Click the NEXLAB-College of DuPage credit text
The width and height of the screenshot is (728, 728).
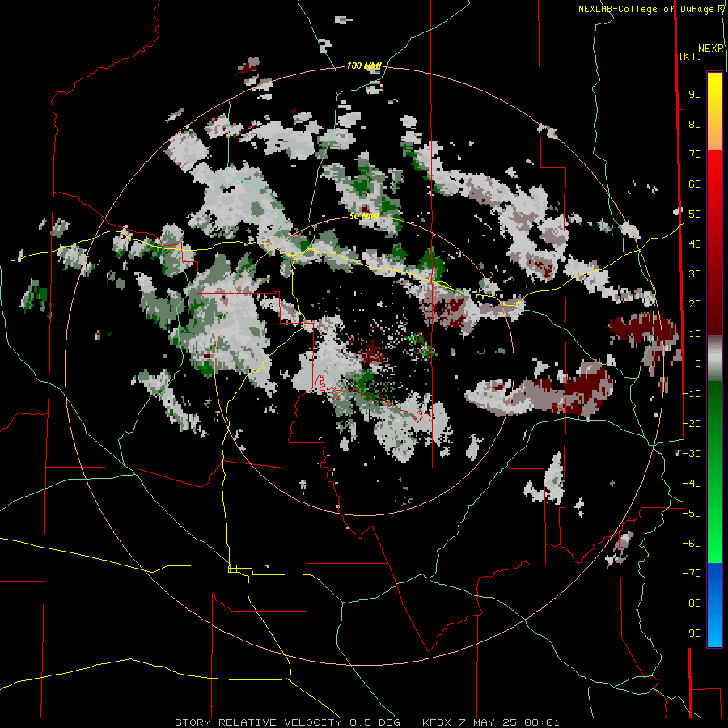click(x=647, y=9)
